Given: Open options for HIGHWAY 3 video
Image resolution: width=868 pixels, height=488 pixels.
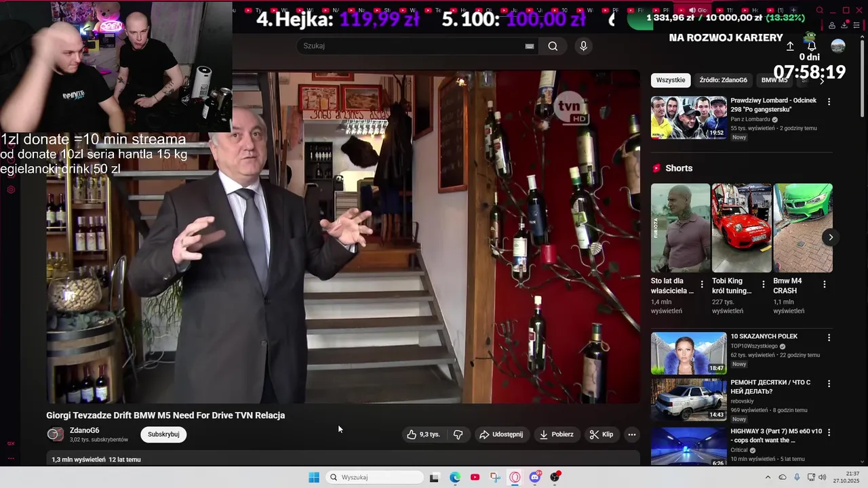Looking at the screenshot, I should pyautogui.click(x=829, y=432).
